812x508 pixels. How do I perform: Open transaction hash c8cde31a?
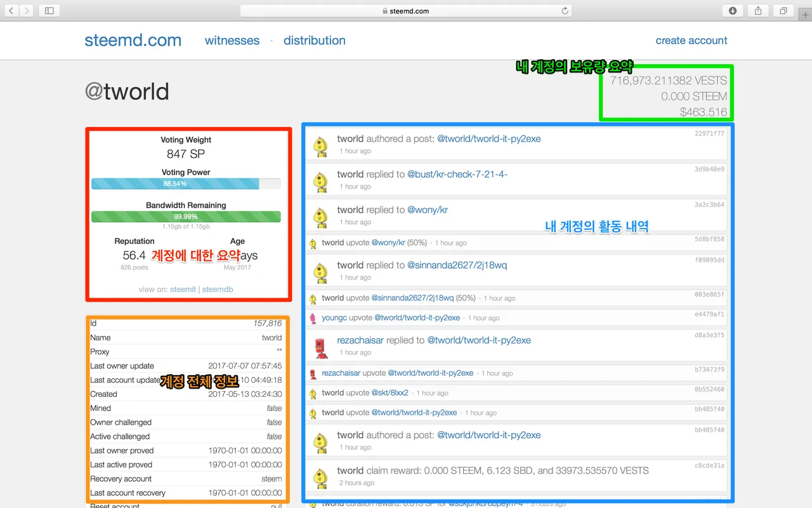pyautogui.click(x=709, y=465)
